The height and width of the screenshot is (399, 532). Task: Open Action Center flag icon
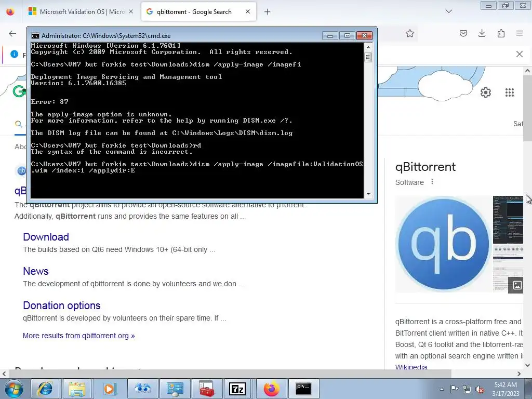pyautogui.click(x=454, y=389)
